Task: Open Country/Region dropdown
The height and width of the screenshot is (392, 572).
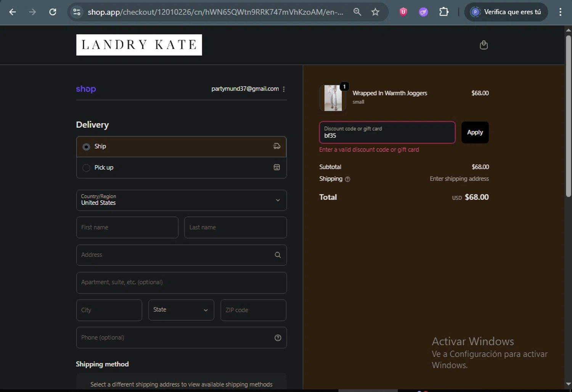Action: [x=182, y=200]
